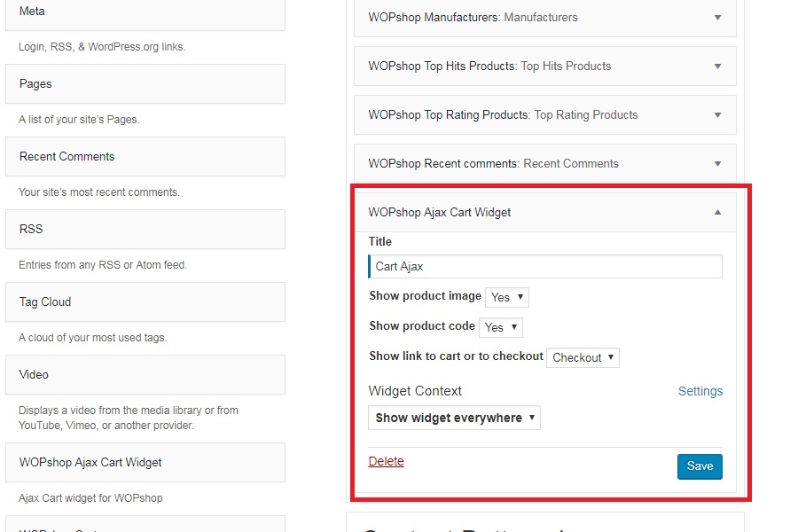Select the Meta available widget

145,12
